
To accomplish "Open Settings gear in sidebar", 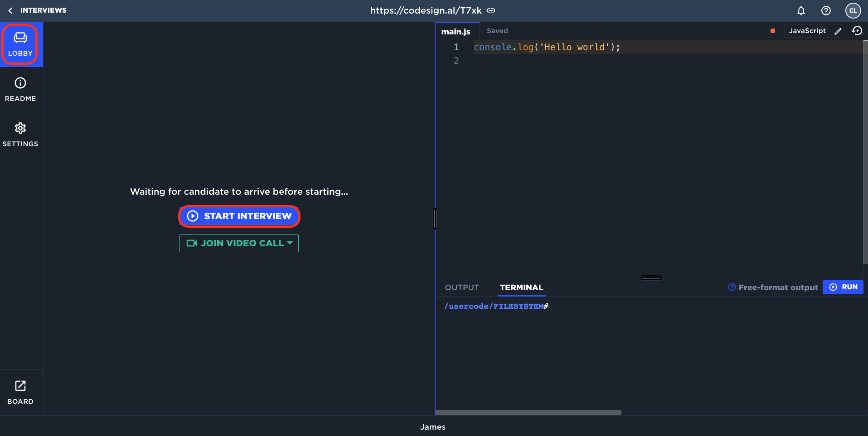I will (x=20, y=134).
